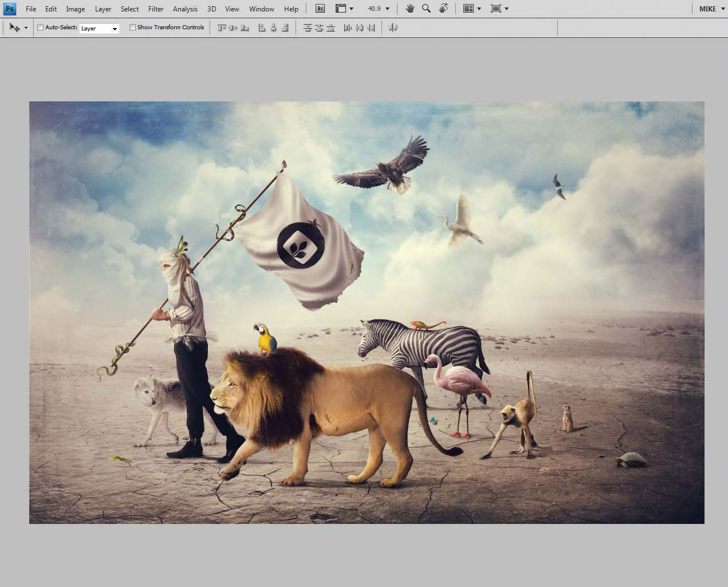
Task: Open the Filter menu
Action: (x=156, y=9)
